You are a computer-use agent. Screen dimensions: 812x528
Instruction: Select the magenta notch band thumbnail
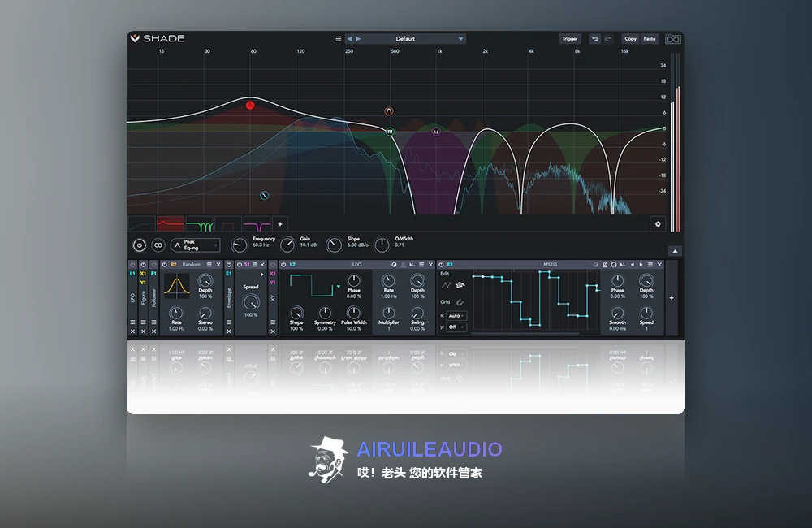pos(257,224)
